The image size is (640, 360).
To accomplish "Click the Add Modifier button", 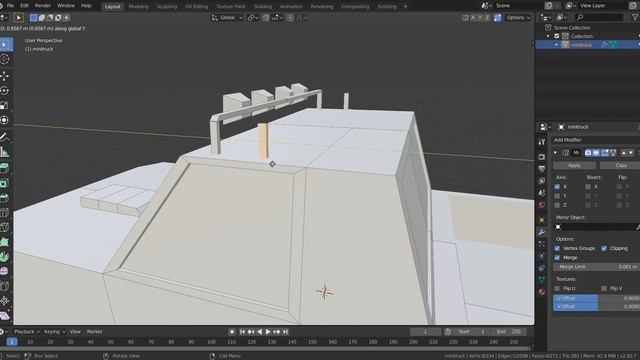I will [596, 140].
